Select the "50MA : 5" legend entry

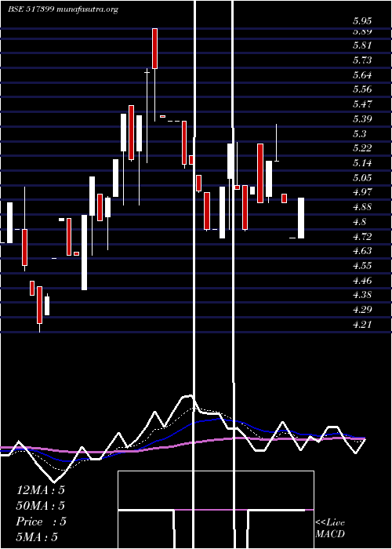(x=41, y=506)
